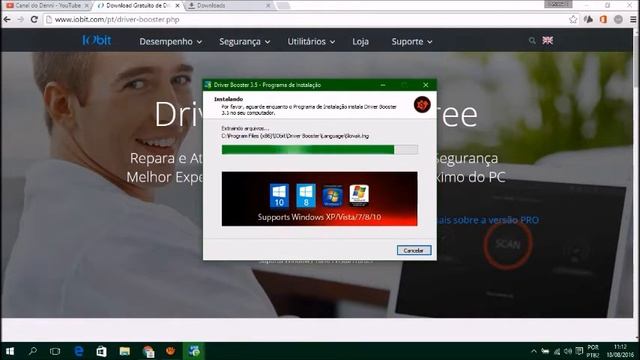Click the taskbar clock showing 11:12
Screen dimensions: 640x360
620,351
